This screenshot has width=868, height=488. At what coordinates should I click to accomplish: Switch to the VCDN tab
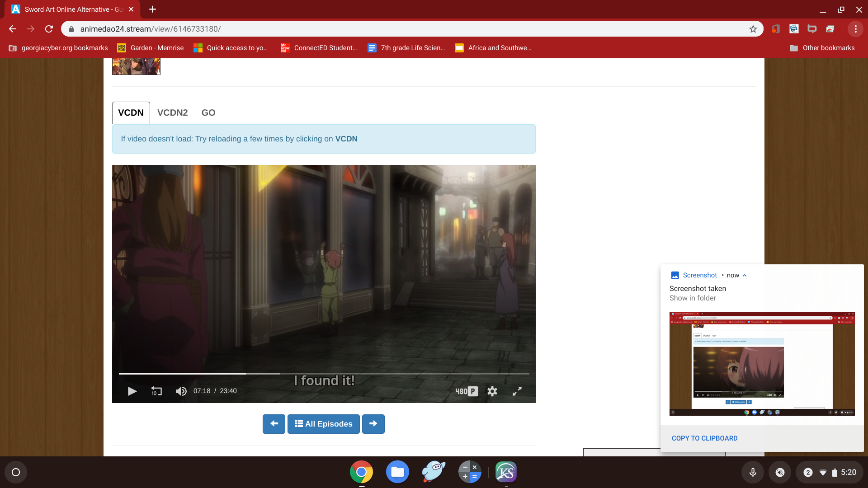point(131,113)
